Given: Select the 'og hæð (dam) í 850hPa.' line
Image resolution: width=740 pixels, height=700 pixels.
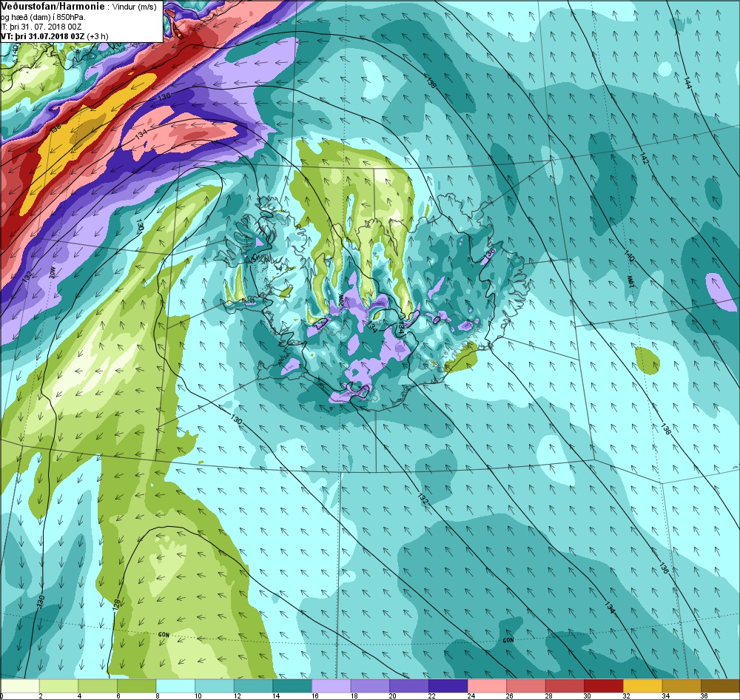Looking at the screenshot, I should (43, 17).
